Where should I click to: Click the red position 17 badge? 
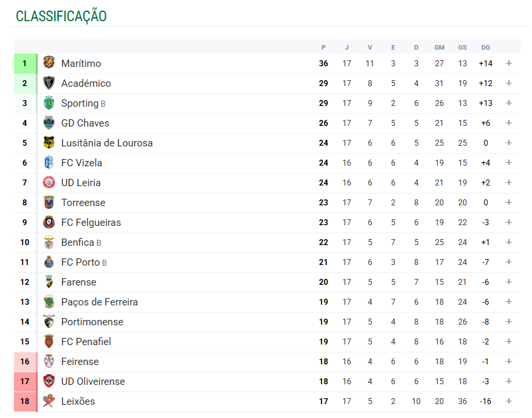(x=24, y=382)
